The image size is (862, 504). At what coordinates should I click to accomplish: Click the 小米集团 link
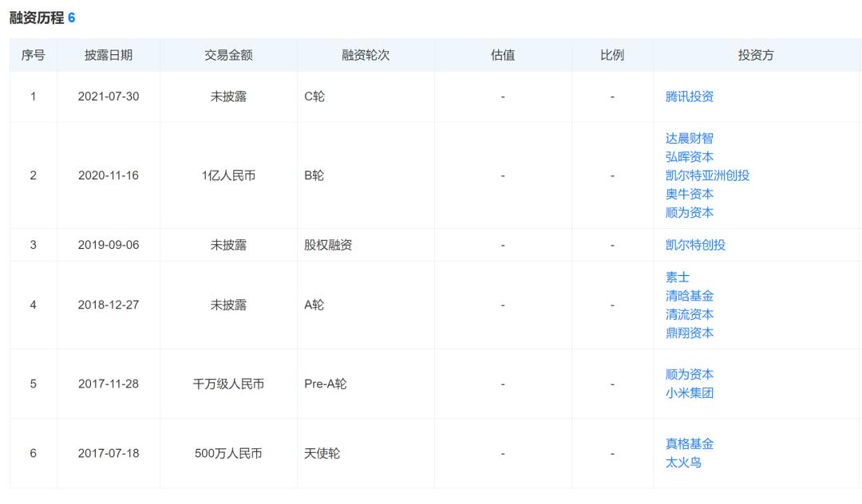click(x=690, y=393)
